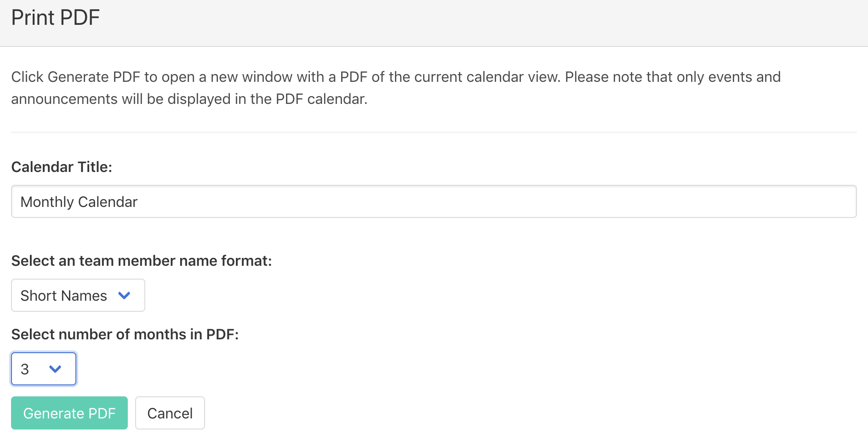
Task: Open the number of months dropdown
Action: (43, 369)
